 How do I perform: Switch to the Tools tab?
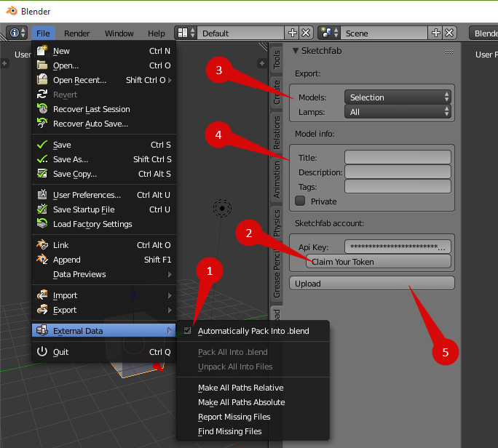(277, 60)
